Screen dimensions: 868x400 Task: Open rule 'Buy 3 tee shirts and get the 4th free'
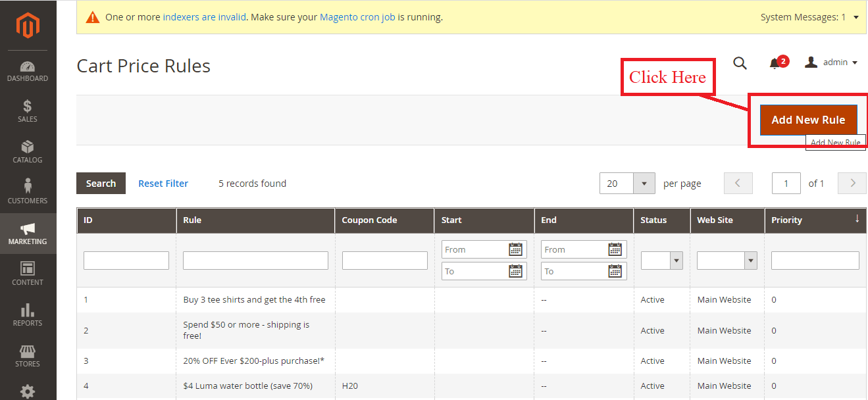pos(255,299)
